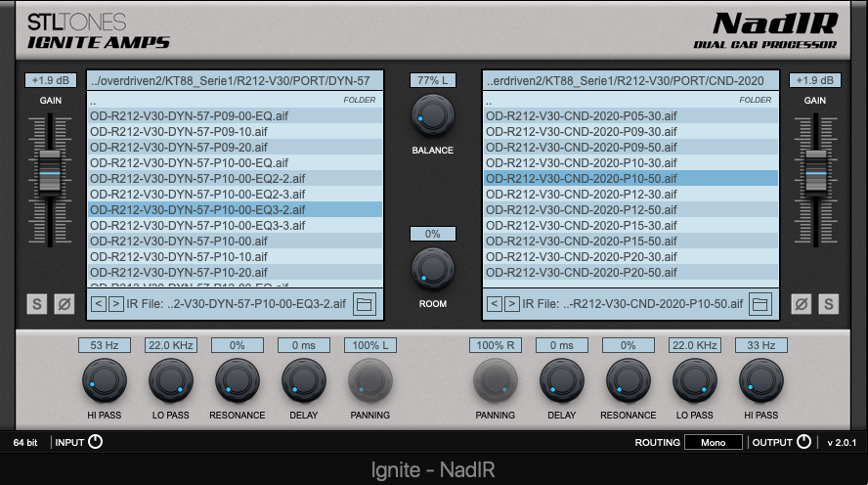Select OD-R212-V30-DYN-57-P10-00.aif
Viewport: 868px width, 485px height.
[x=235, y=241]
